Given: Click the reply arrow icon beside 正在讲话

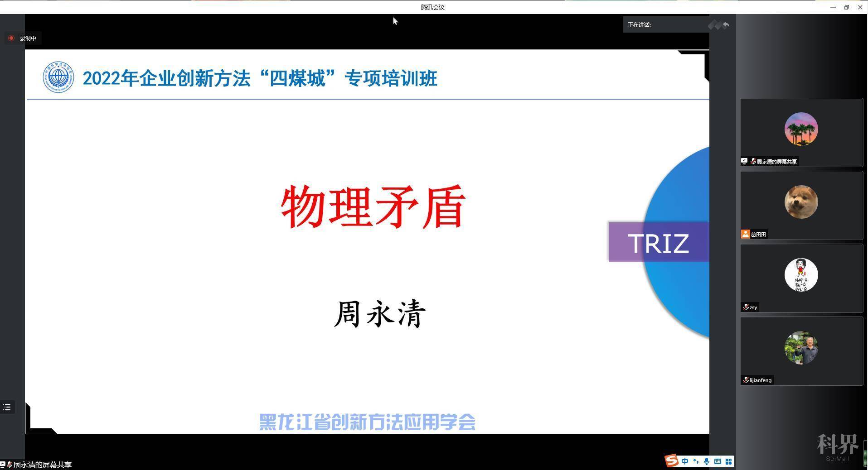Looking at the screenshot, I should pyautogui.click(x=726, y=25).
